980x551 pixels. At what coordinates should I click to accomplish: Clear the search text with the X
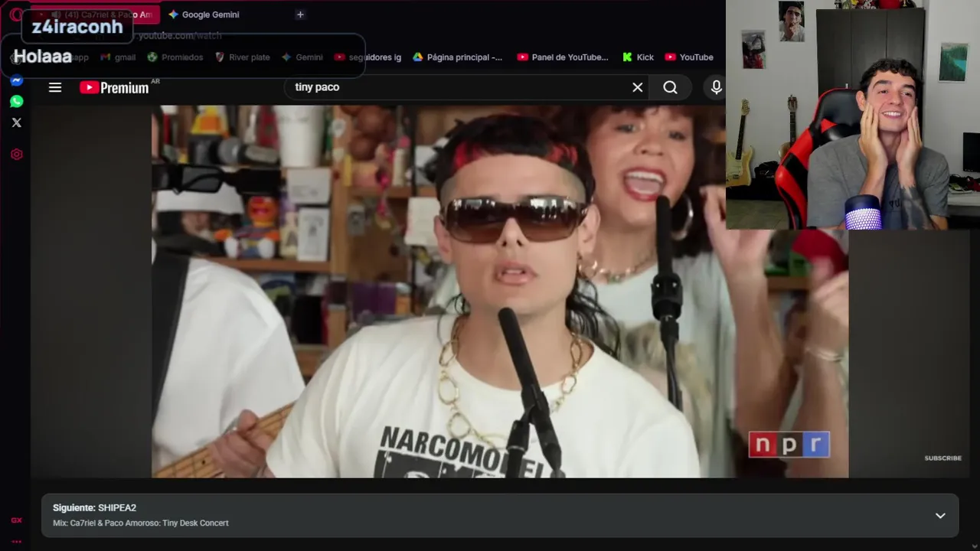click(x=637, y=87)
